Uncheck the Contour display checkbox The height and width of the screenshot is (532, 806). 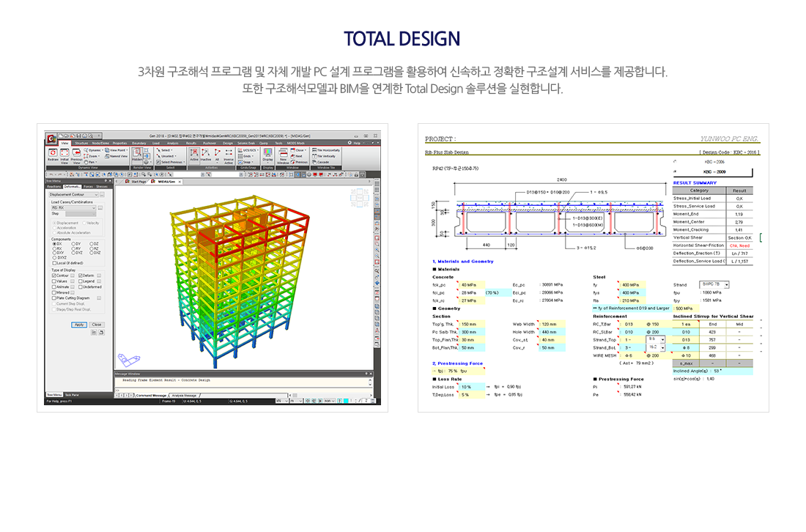click(x=53, y=276)
